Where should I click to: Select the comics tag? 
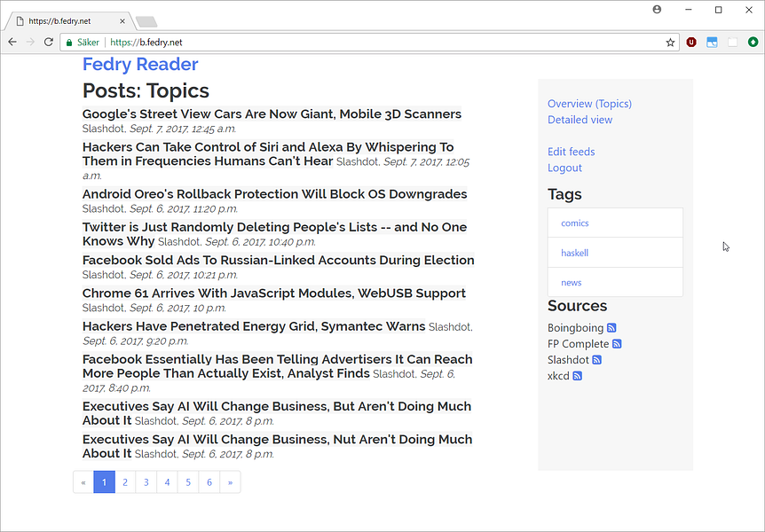click(x=575, y=223)
